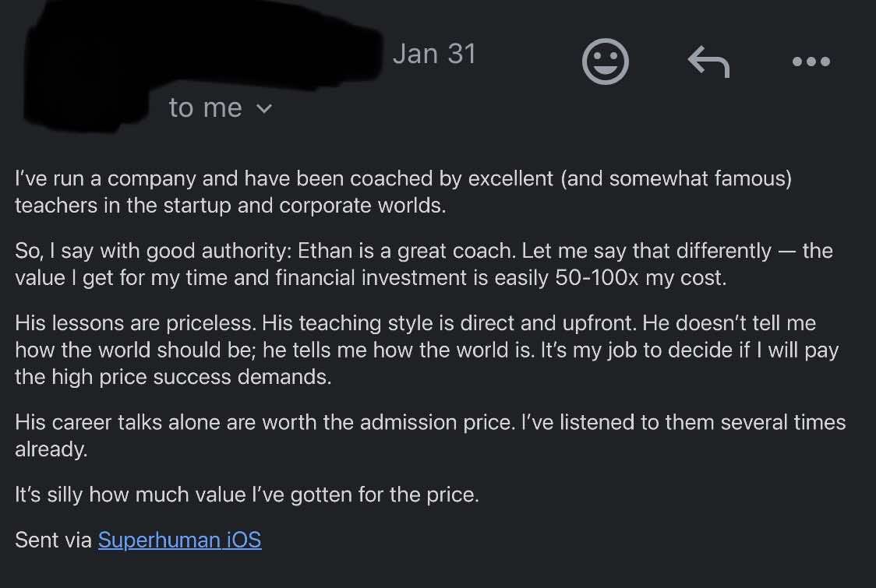Viewport: 876px width, 588px height.
Task: Click the line 'It's silly how much value'
Action: click(247, 495)
